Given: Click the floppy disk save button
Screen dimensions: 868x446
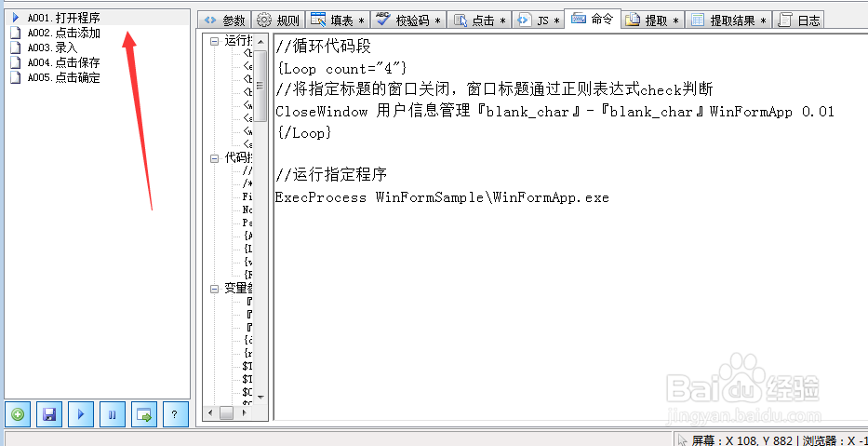Looking at the screenshot, I should point(50,414).
